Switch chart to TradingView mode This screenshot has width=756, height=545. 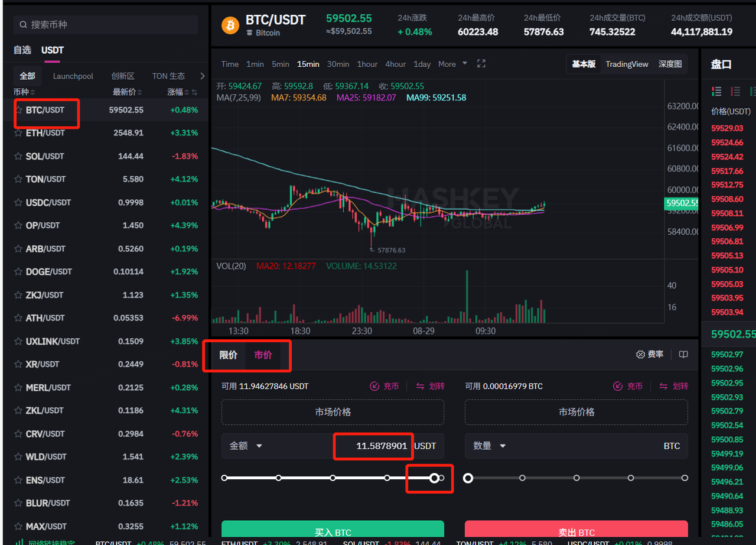(x=627, y=64)
